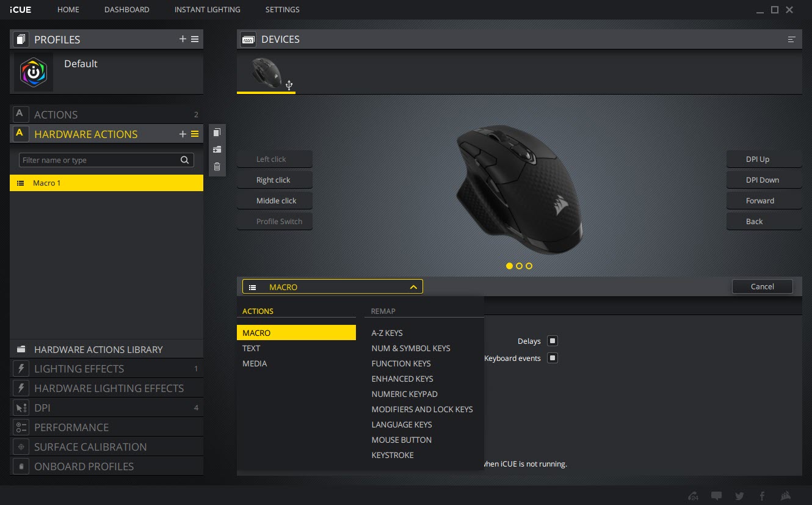Image resolution: width=812 pixels, height=505 pixels.
Task: Add a new profile with plus icon
Action: [183, 39]
